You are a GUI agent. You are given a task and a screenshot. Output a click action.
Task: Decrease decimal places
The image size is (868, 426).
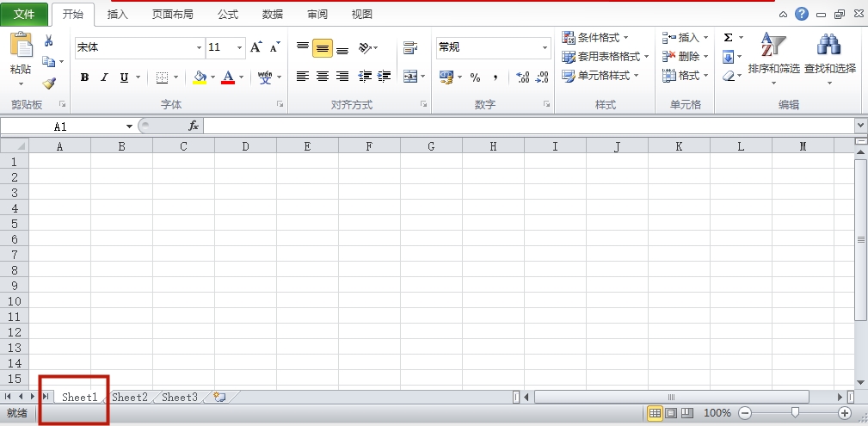542,77
